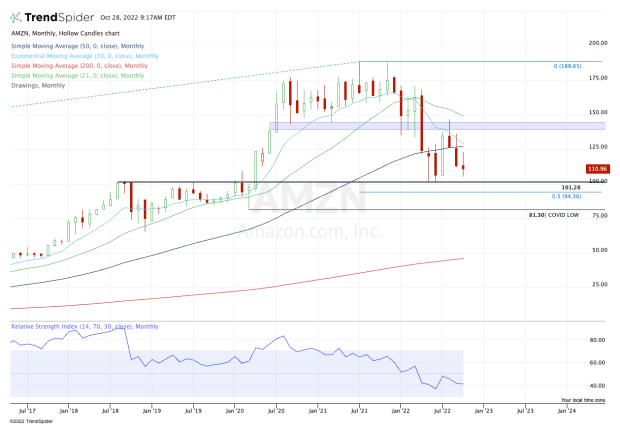Click the Jan '20 date axis label
This screenshot has width=620, height=426.
click(x=235, y=411)
